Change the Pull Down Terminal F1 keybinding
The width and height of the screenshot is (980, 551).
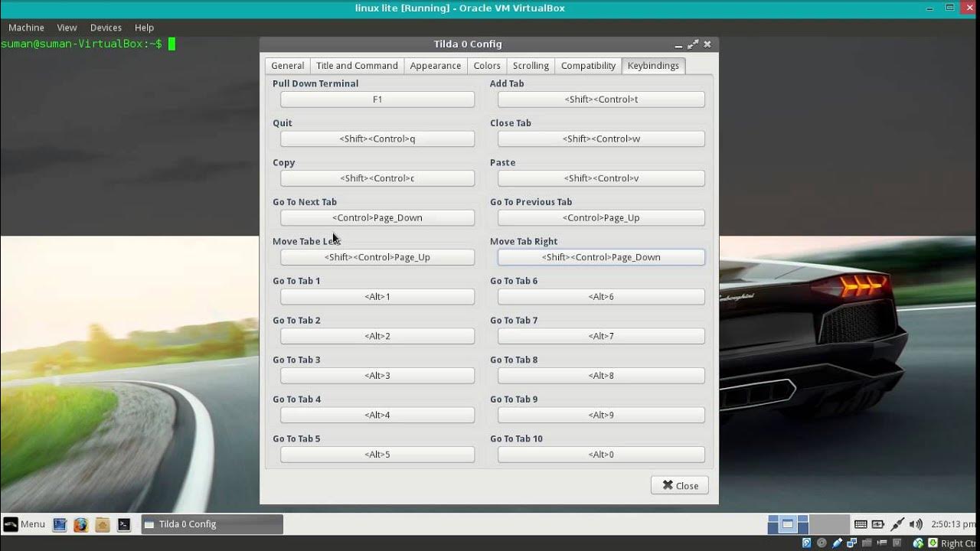(377, 99)
